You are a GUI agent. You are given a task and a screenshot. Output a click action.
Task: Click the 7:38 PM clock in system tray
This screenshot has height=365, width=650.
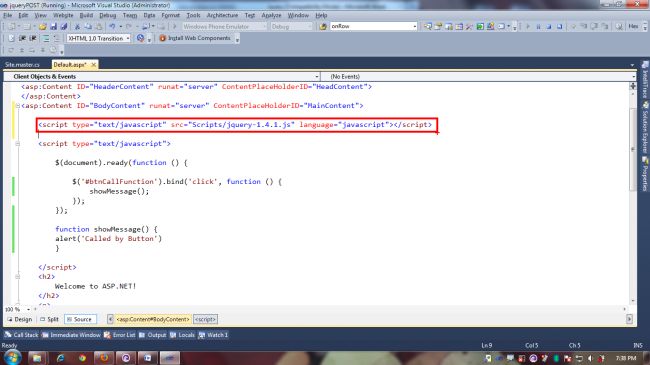(x=626, y=358)
